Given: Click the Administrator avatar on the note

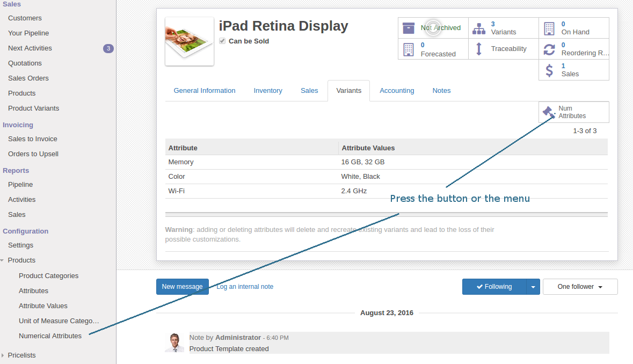Looking at the screenshot, I should 174,343.
